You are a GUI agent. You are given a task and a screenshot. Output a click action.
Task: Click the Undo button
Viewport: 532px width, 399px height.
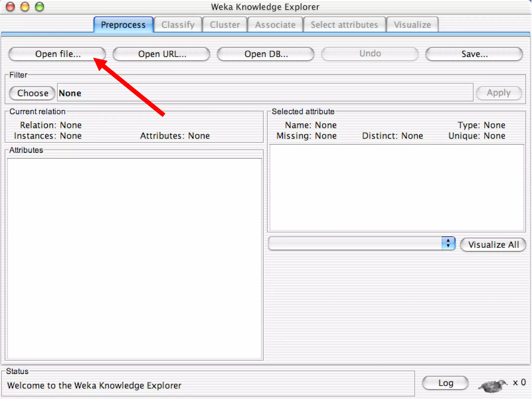(370, 54)
